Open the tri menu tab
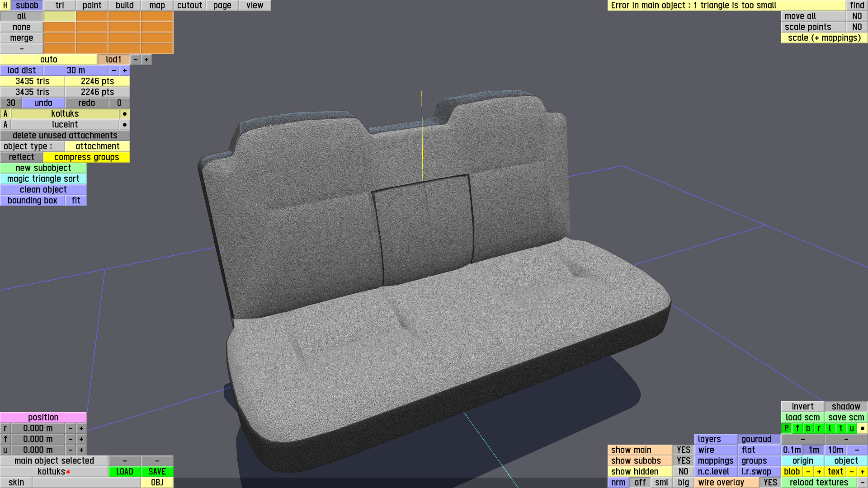Viewport: 868px width, 488px height. [60, 5]
